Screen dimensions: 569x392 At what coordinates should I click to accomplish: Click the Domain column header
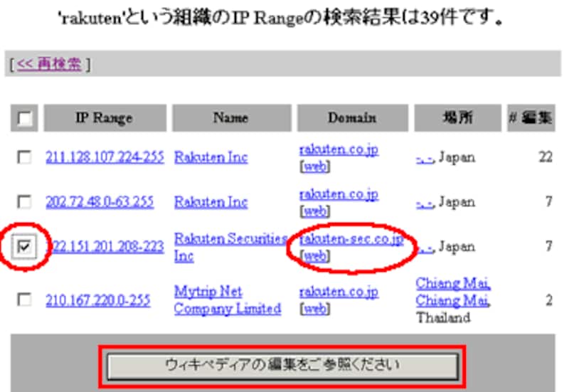click(x=352, y=117)
